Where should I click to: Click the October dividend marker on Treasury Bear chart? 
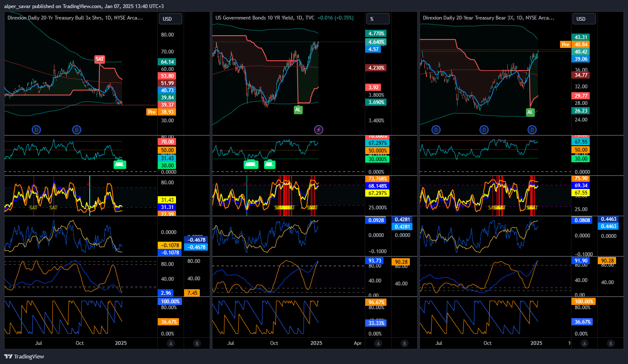click(x=484, y=130)
